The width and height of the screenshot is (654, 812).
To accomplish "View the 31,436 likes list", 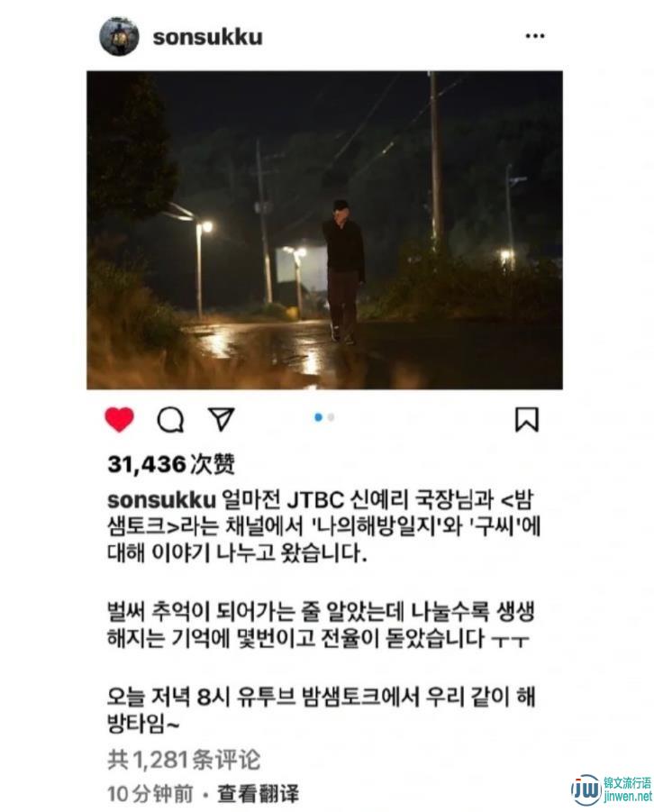I will point(171,464).
